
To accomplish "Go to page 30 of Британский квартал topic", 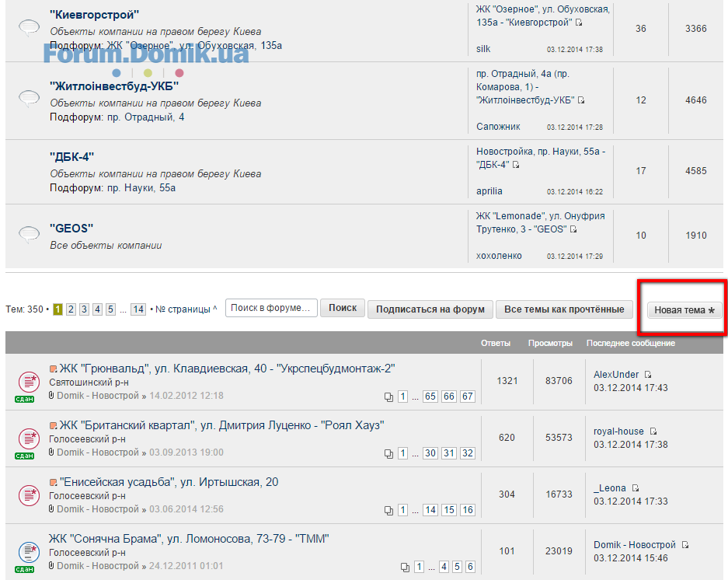I will click(x=430, y=453).
